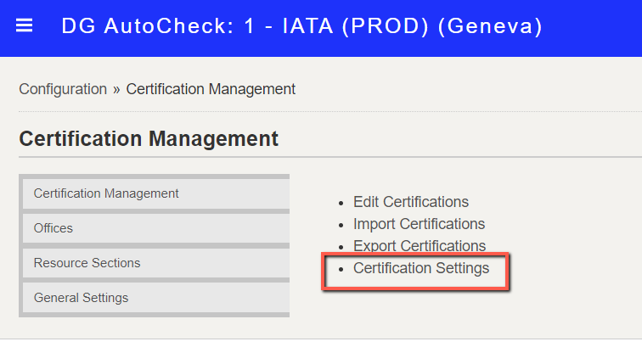Click the bullet beside Certification Settings
642x364 pixels.
pyautogui.click(x=341, y=270)
